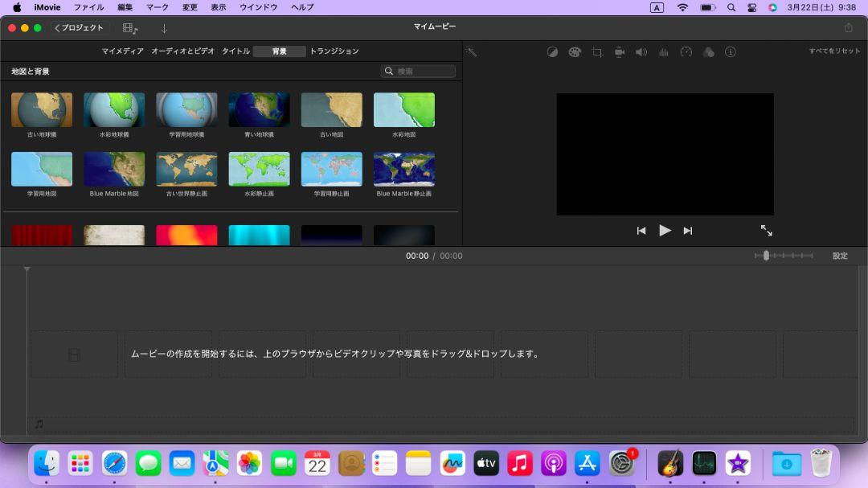Open the ヘルプ menu

[302, 7]
